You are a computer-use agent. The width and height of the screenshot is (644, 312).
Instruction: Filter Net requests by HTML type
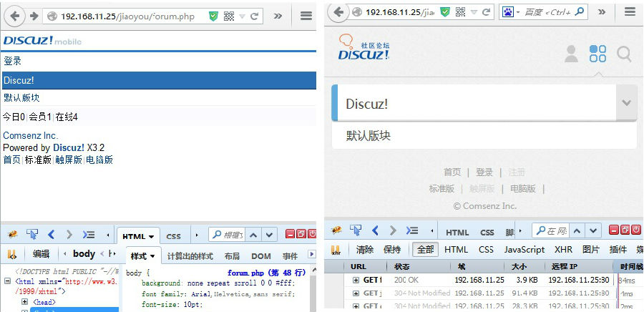click(x=456, y=249)
